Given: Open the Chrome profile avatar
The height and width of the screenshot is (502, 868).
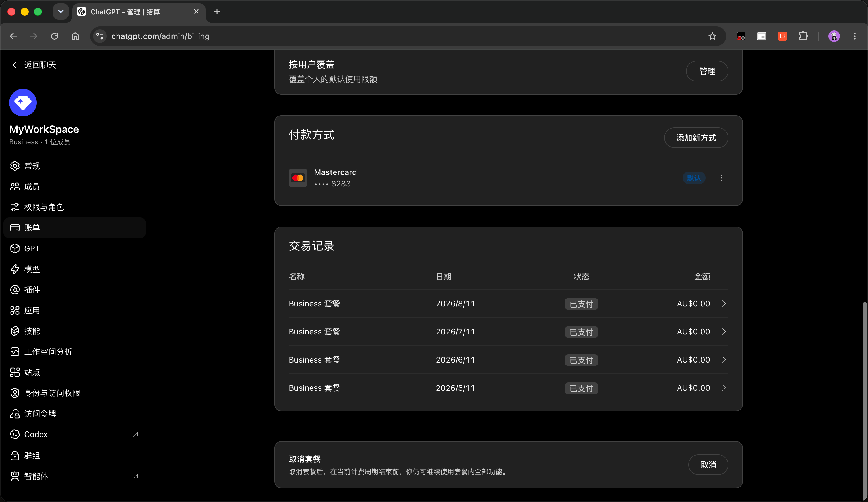Looking at the screenshot, I should pyautogui.click(x=834, y=36).
